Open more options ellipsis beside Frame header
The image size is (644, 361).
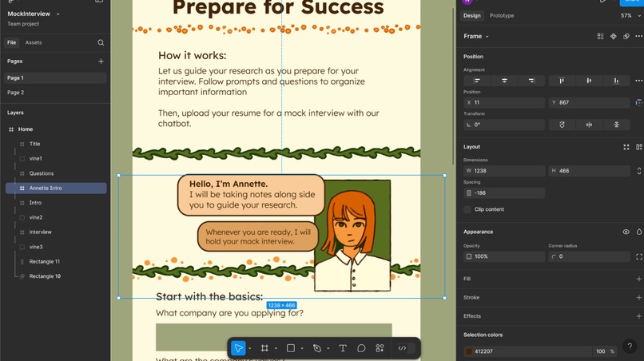(x=638, y=36)
